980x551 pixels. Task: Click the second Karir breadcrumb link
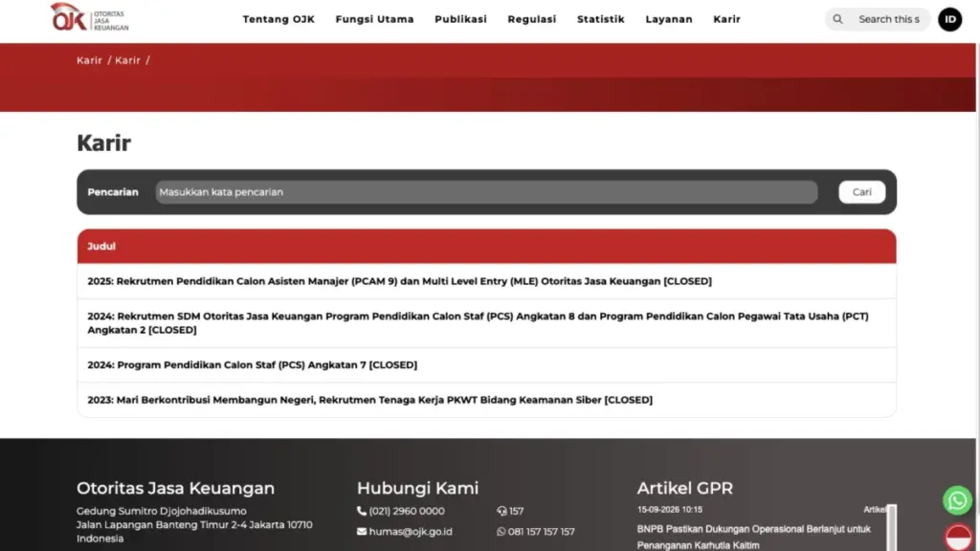coord(127,60)
